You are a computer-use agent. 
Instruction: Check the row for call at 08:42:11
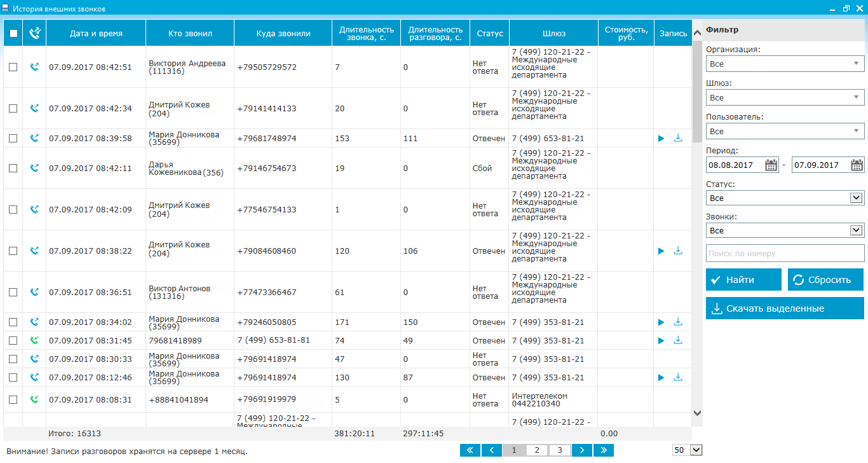coord(13,169)
